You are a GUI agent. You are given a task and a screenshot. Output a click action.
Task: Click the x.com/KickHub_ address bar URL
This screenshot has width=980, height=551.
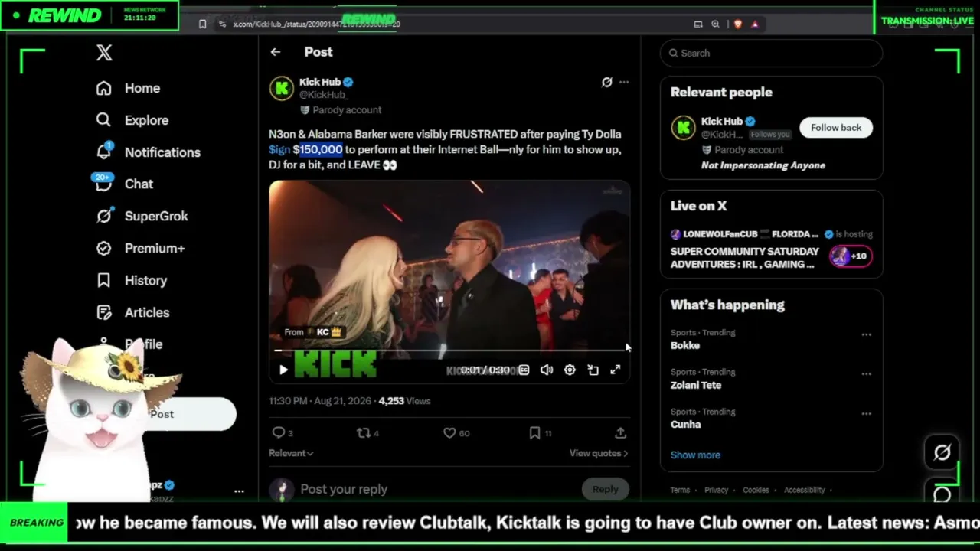click(x=317, y=24)
